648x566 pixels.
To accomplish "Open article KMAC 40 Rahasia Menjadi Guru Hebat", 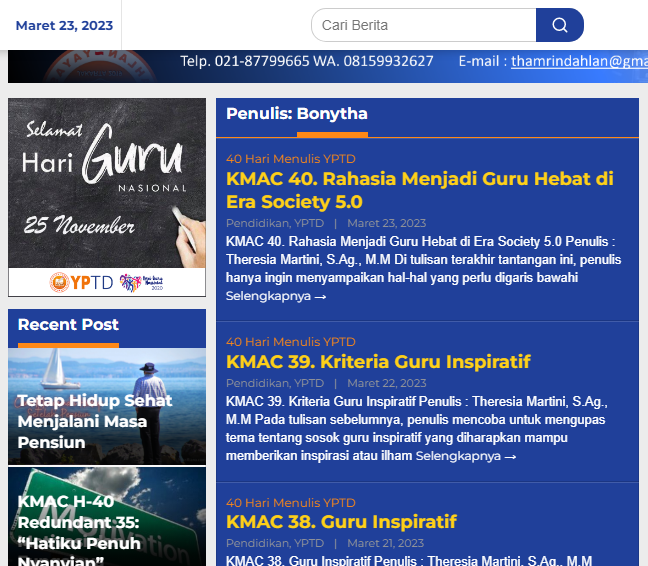I will click(419, 190).
